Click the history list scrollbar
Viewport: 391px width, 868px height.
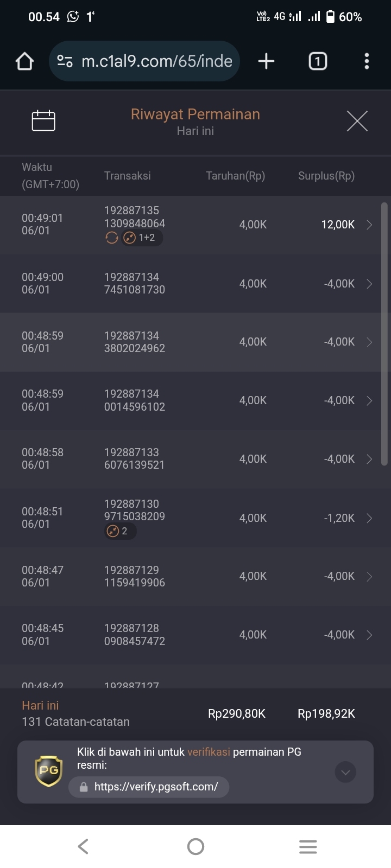384,334
